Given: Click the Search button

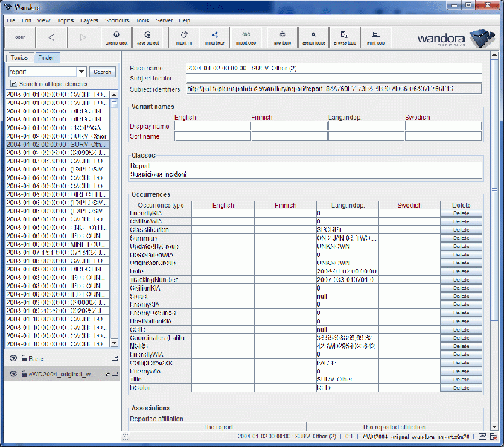Looking at the screenshot, I should pyautogui.click(x=103, y=72).
